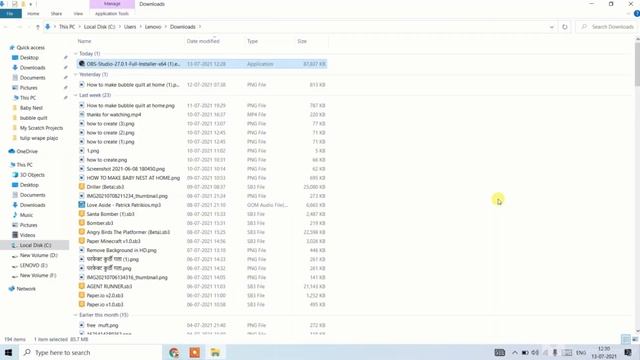The width and height of the screenshot is (640, 360).
Task: Open the Baby Nest folder in sidebar
Action: click(31, 108)
